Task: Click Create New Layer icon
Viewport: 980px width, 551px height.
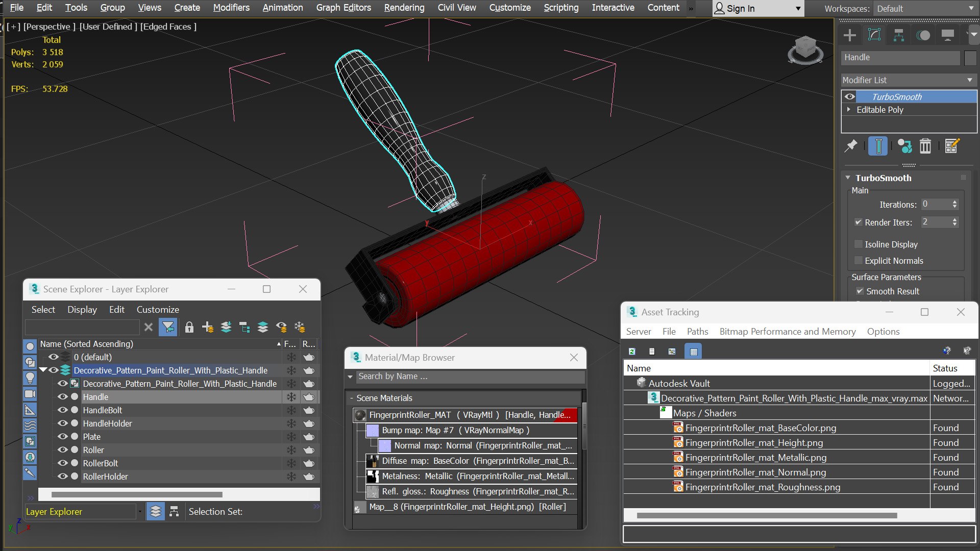Action: pyautogui.click(x=208, y=327)
